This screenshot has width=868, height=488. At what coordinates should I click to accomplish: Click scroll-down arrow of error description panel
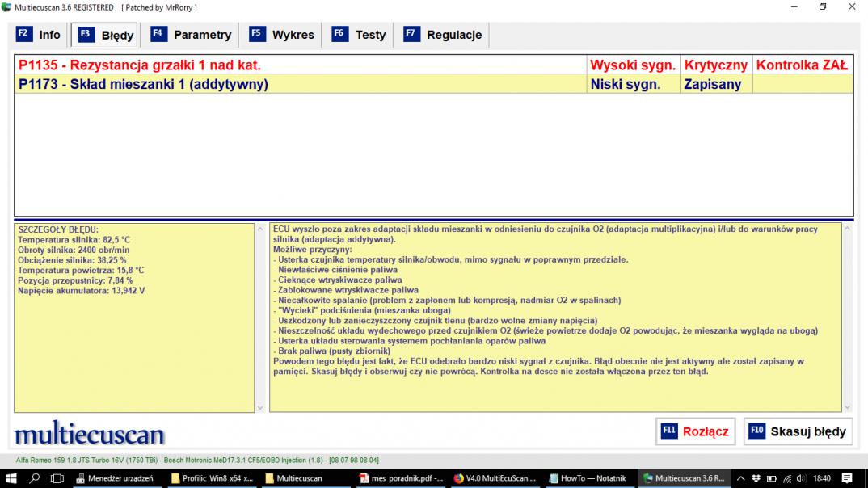(848, 408)
